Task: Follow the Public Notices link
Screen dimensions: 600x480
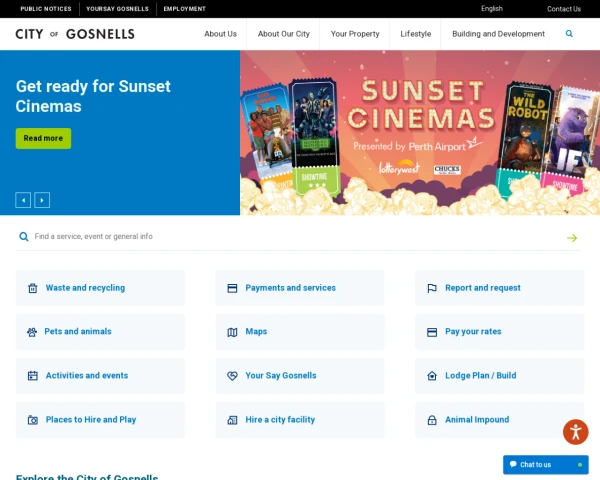Action: [46, 9]
